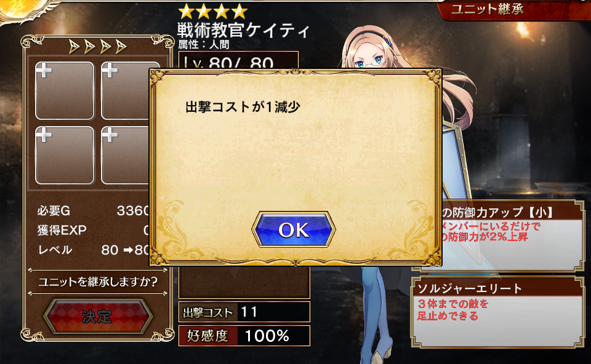Click the last gold arrow icon above the slots
Image resolution: width=591 pixels, height=364 pixels.
[121, 47]
